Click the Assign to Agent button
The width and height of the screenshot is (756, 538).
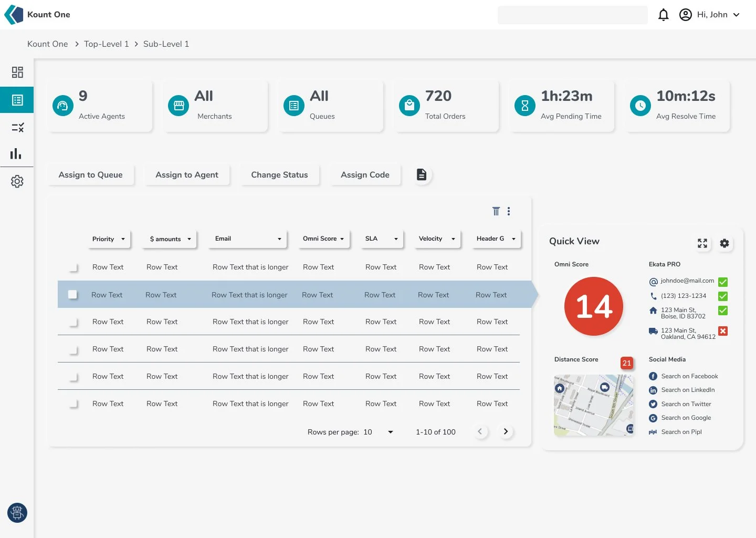(187, 175)
